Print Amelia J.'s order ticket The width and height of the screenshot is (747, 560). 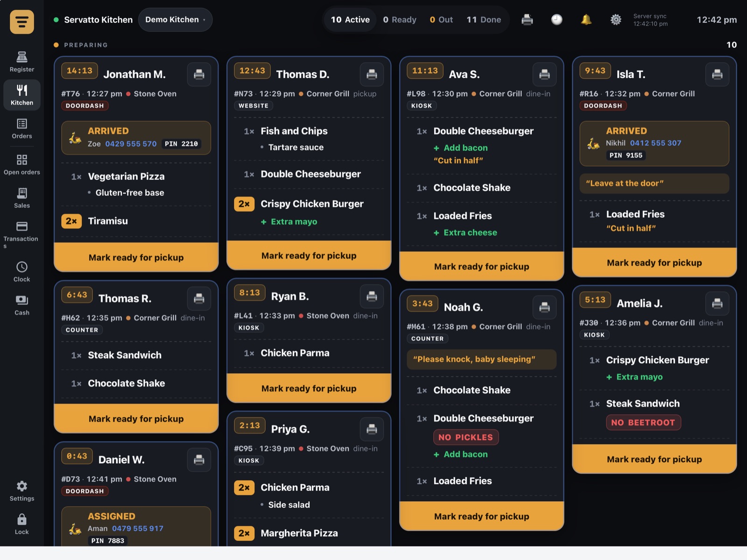pos(717,304)
